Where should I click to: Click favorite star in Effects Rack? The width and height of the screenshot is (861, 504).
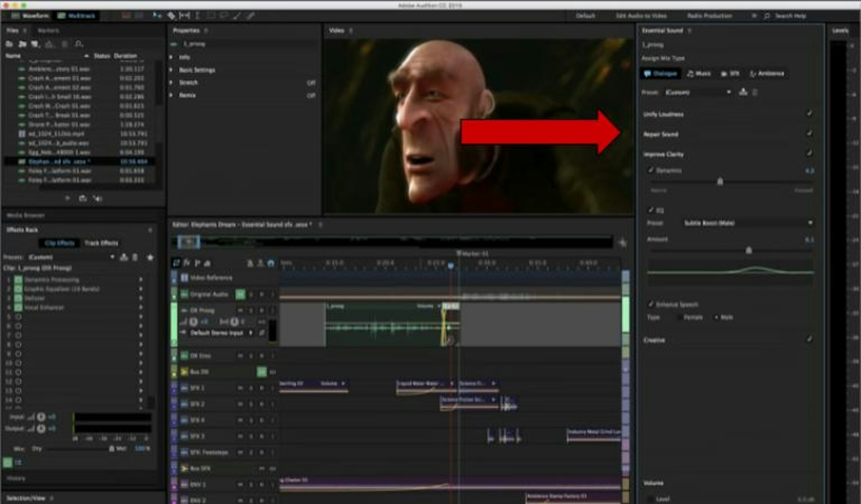tap(150, 257)
